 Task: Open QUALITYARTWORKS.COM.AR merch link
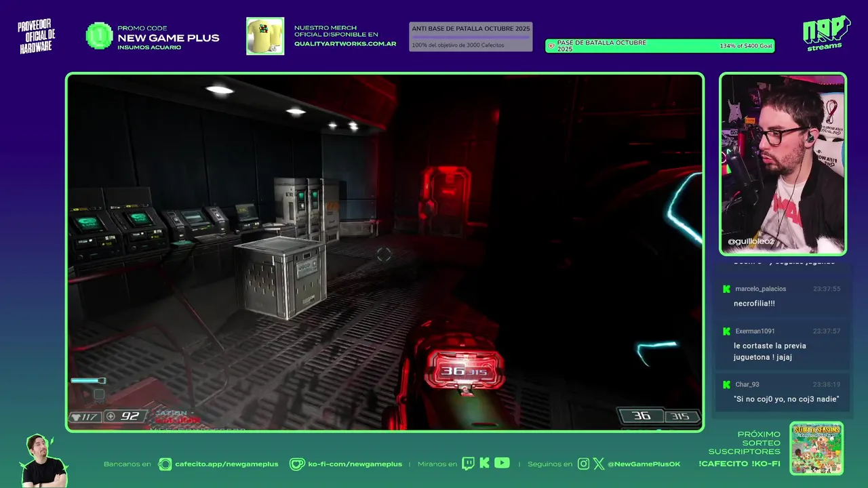click(x=345, y=43)
